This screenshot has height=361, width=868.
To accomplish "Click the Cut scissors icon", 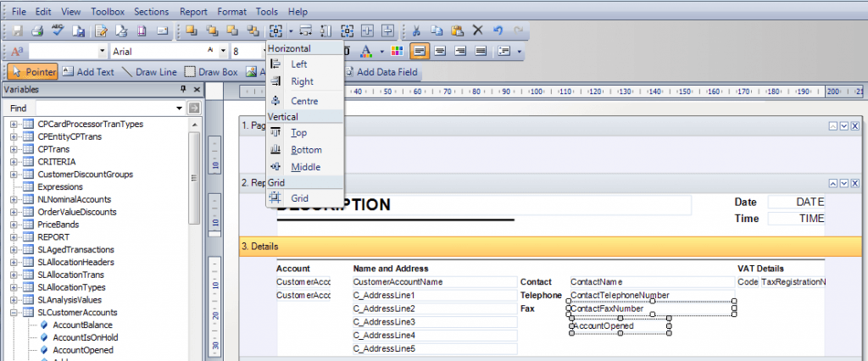I will [x=418, y=31].
